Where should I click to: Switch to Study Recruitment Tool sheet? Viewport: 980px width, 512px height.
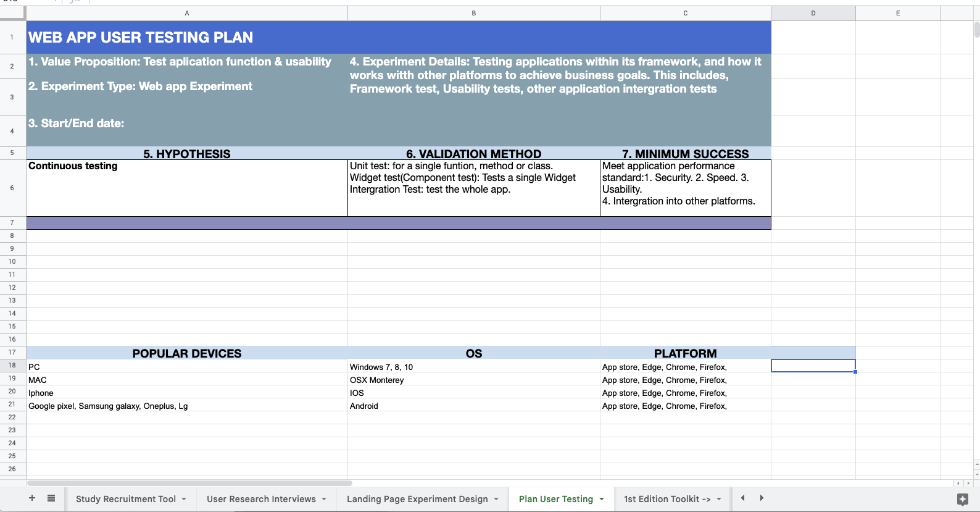[x=126, y=499]
